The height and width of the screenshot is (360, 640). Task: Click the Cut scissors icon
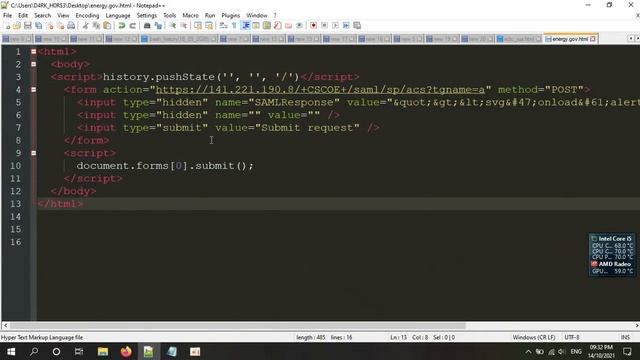(x=85, y=26)
